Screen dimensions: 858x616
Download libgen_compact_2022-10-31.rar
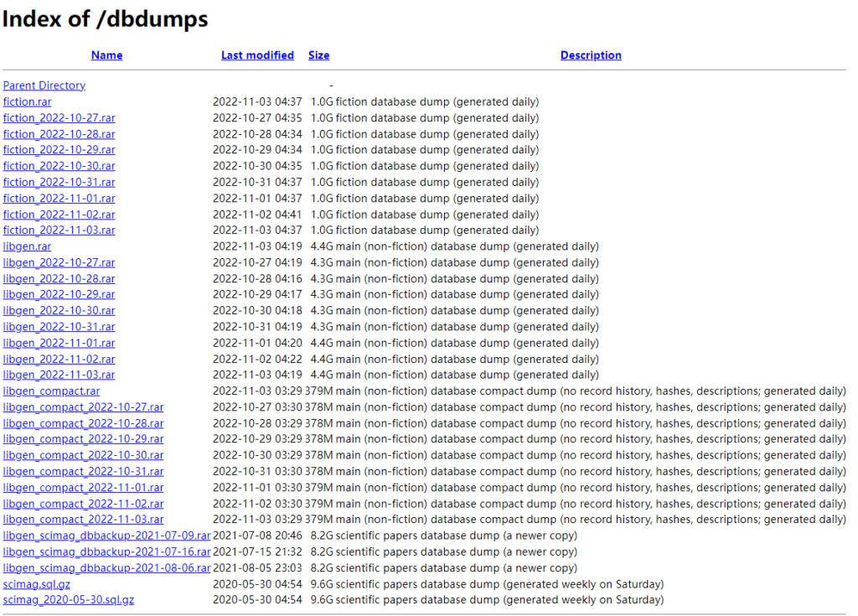[83, 472]
